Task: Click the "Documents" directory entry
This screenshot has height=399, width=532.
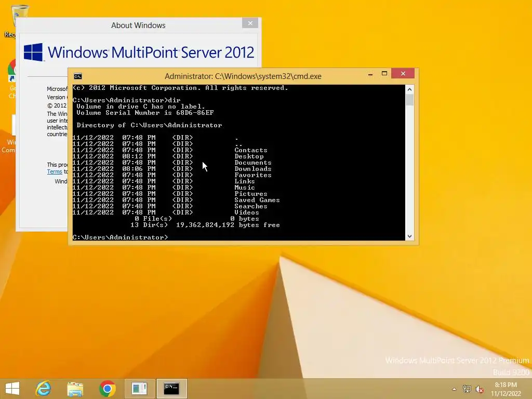Action: tap(253, 163)
